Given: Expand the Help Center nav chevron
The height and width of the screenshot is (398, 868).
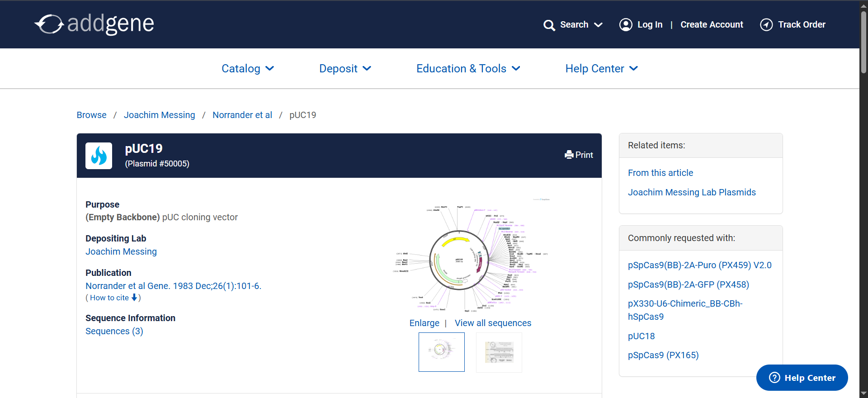Looking at the screenshot, I should pyautogui.click(x=634, y=68).
